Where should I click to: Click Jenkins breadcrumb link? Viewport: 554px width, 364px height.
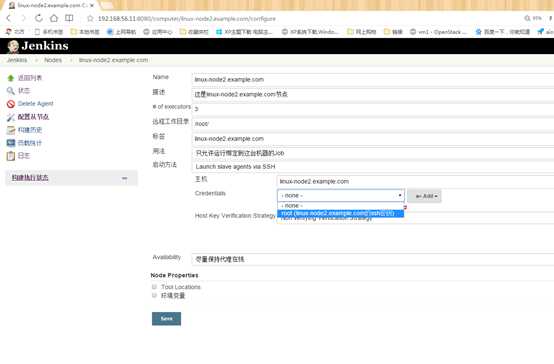pos(17,60)
